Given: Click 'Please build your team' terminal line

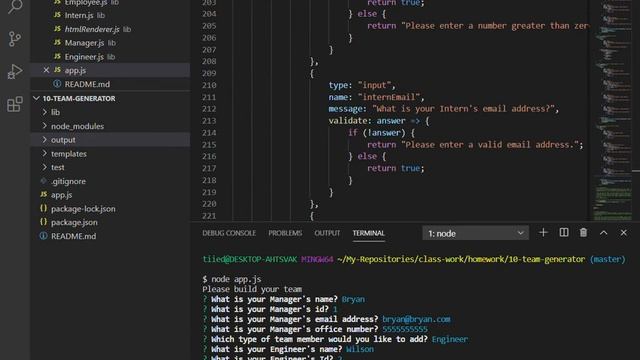Looking at the screenshot, I should pos(252,289).
